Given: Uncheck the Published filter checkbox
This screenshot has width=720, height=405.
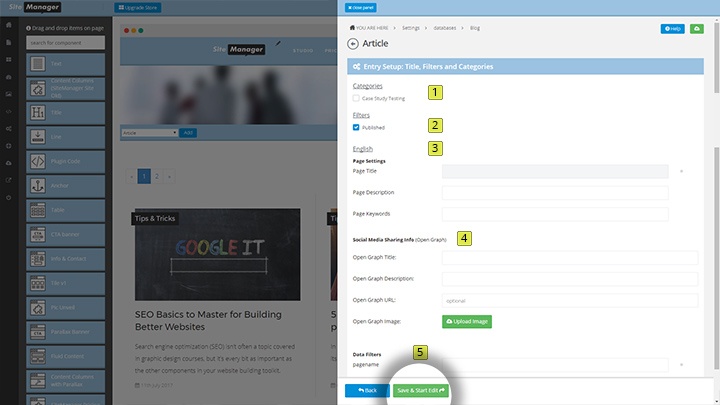Looking at the screenshot, I should [356, 127].
